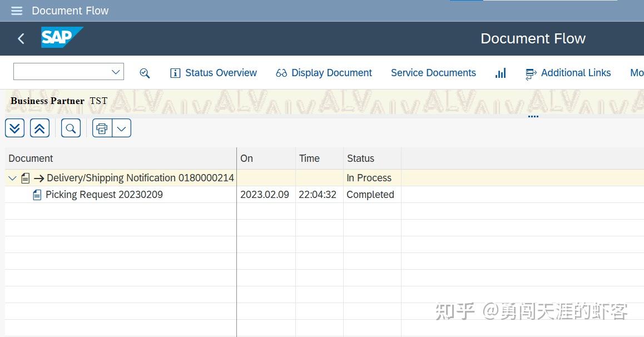Select the bar chart display icon
This screenshot has height=337, width=644.
[x=500, y=73]
